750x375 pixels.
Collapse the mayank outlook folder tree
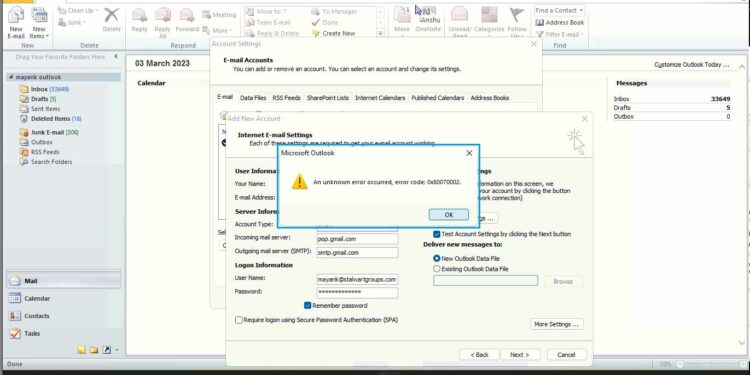(11, 77)
